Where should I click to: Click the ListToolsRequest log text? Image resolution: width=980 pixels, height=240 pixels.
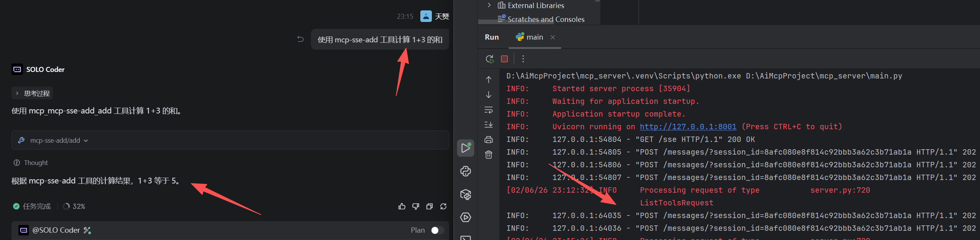tap(676, 203)
